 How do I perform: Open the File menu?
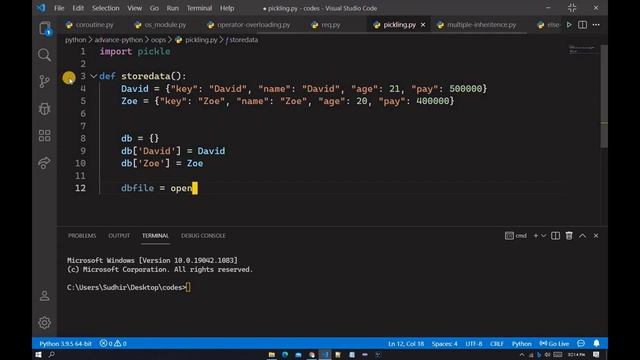(x=59, y=8)
